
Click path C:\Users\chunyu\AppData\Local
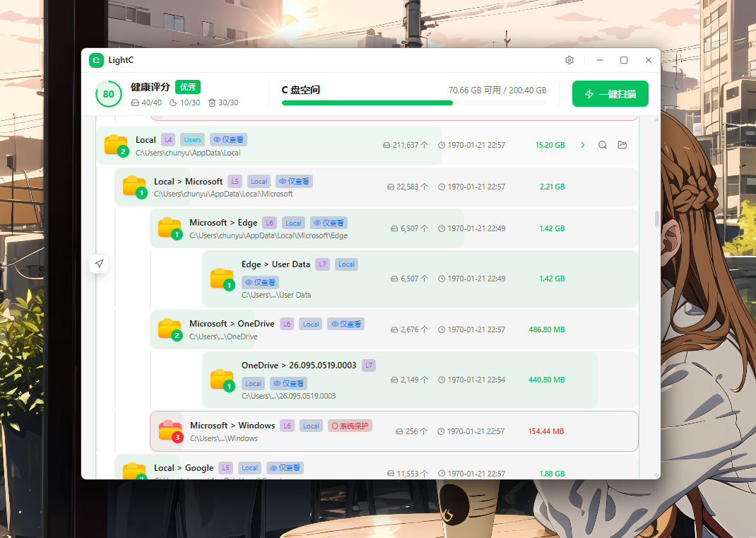pyautogui.click(x=188, y=153)
